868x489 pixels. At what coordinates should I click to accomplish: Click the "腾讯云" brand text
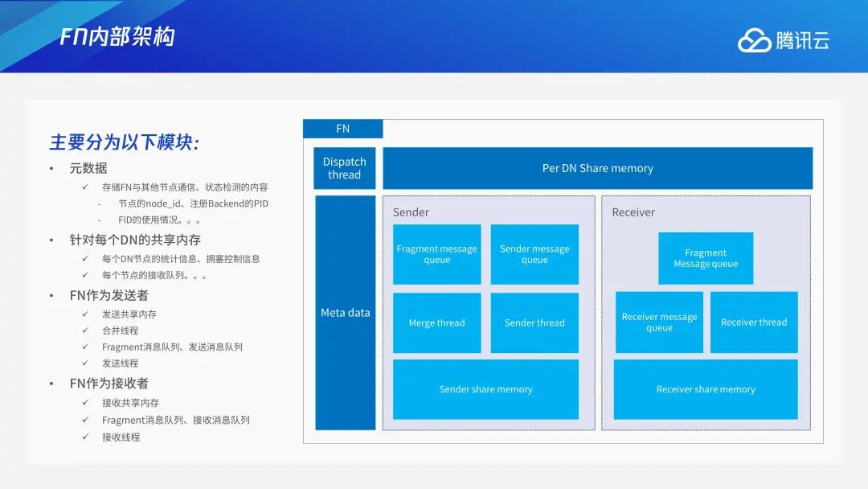click(803, 40)
